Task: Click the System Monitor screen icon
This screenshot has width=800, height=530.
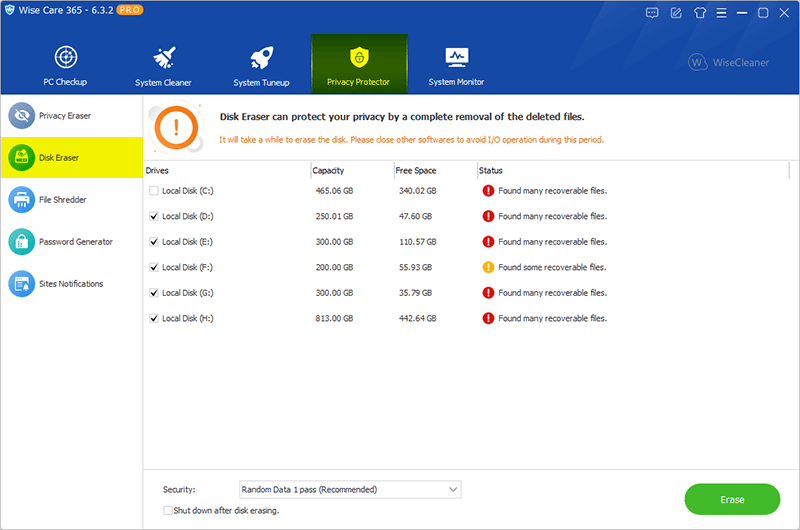Action: [457, 58]
